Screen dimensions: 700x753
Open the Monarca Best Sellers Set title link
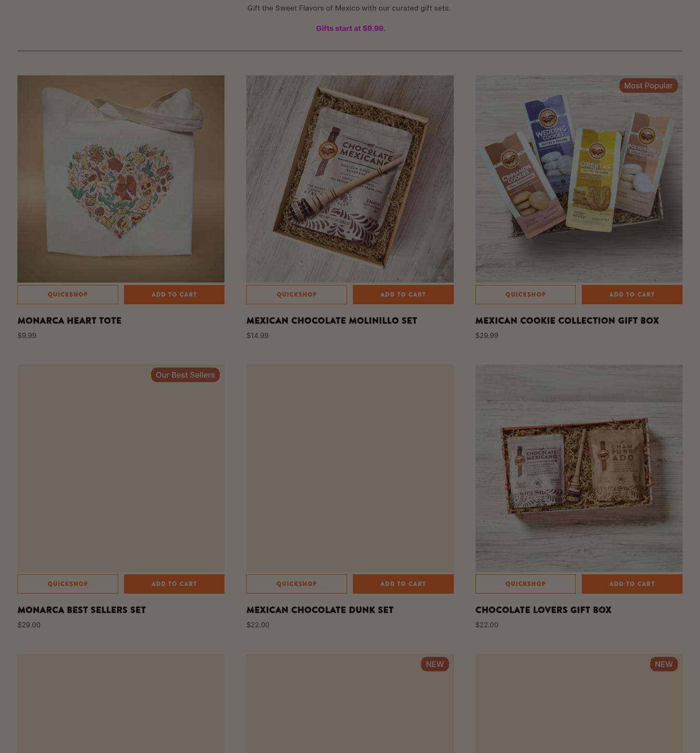pyautogui.click(x=82, y=610)
